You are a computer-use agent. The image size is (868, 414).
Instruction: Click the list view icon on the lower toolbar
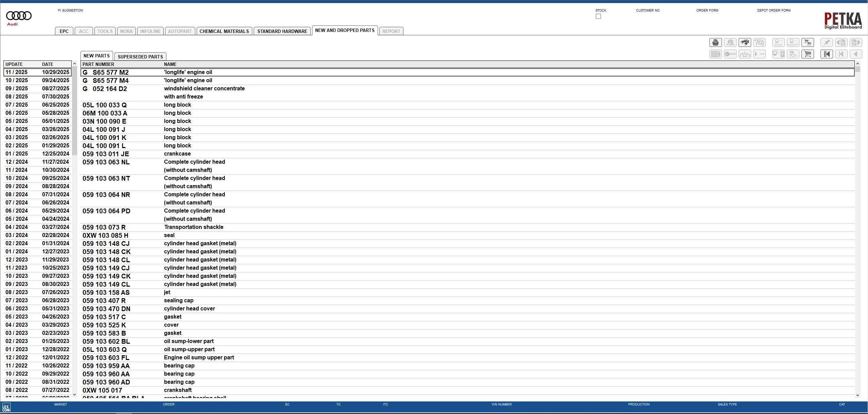[x=716, y=54]
